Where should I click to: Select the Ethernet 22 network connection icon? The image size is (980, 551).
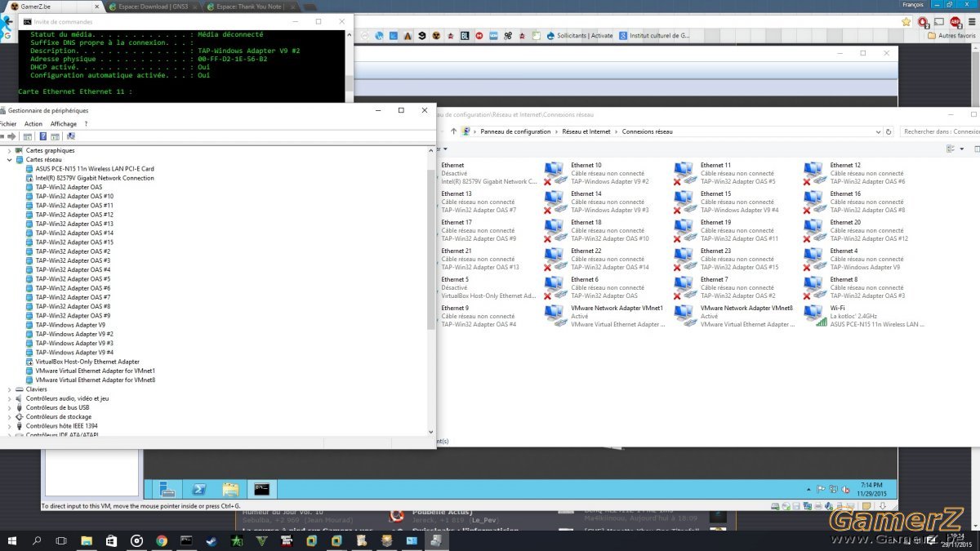pyautogui.click(x=555, y=259)
